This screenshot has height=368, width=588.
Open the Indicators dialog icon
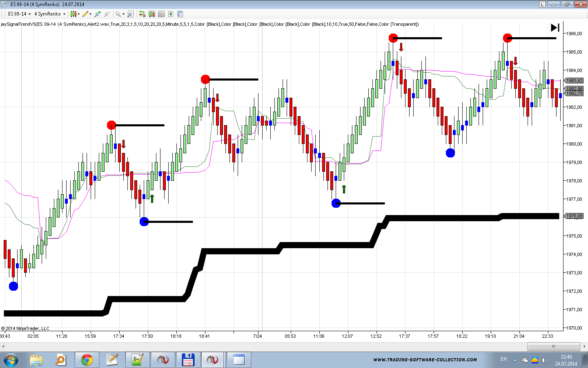pyautogui.click(x=152, y=14)
